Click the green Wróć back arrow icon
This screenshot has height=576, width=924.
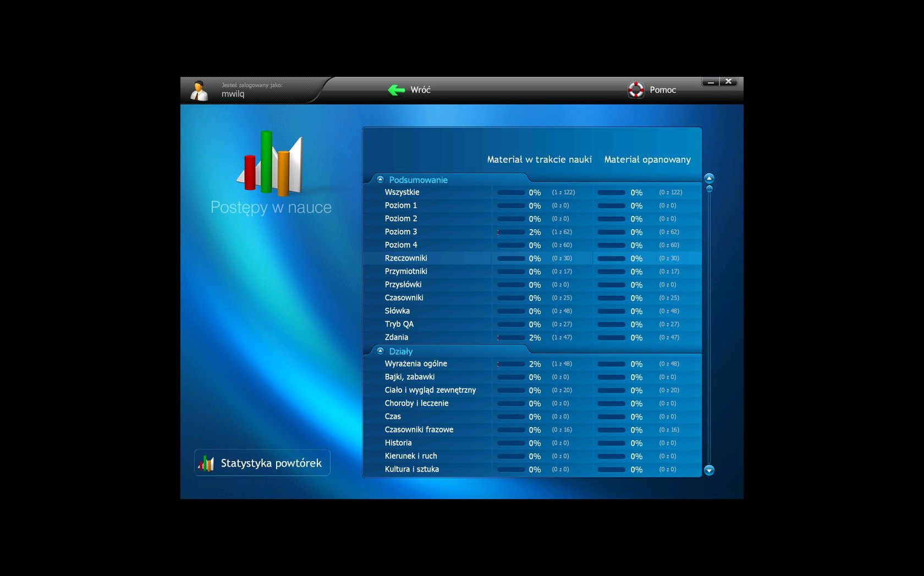(x=396, y=90)
